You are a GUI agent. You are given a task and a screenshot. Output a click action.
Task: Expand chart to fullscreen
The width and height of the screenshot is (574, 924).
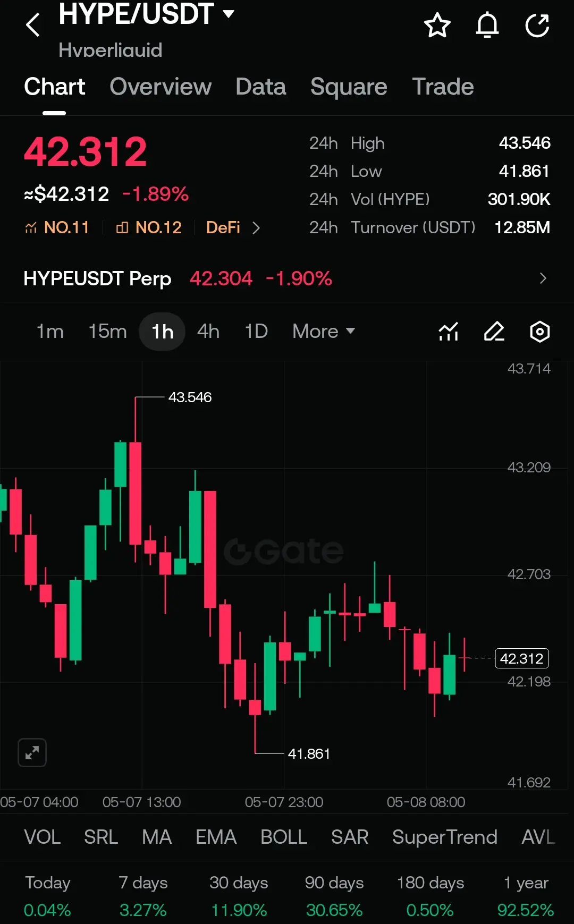(32, 752)
